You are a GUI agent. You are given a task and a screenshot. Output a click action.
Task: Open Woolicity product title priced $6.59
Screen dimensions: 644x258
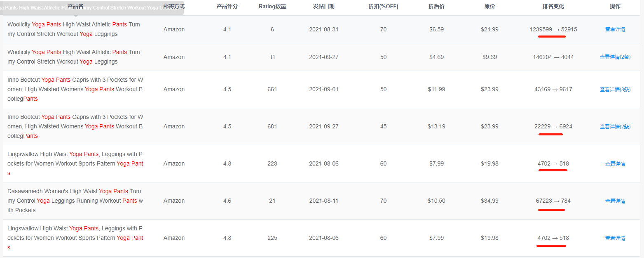click(x=74, y=29)
